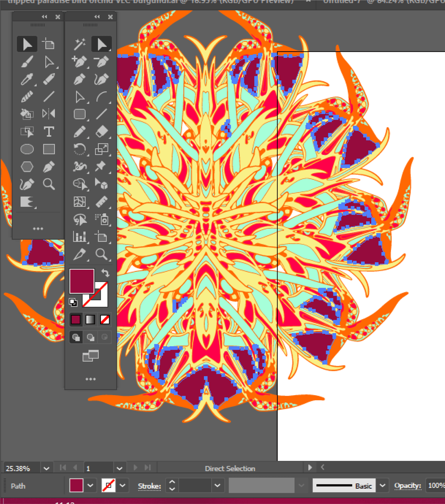Expand the control bar fill color dropdown
The height and width of the screenshot is (504, 445).
tap(90, 486)
